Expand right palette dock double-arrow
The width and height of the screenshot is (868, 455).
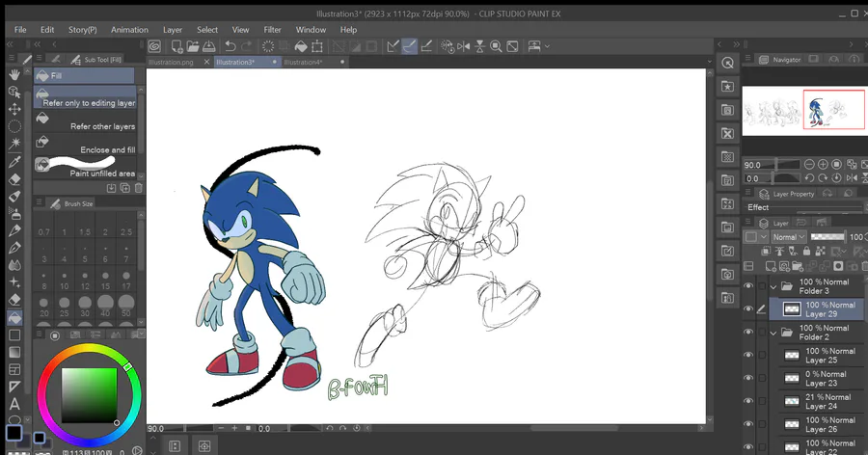click(x=736, y=44)
